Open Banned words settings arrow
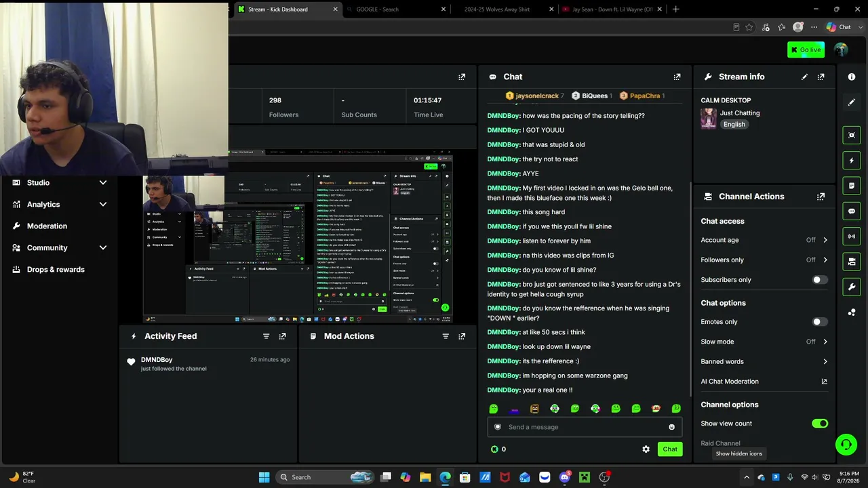The width and height of the screenshot is (868, 488). tap(825, 361)
